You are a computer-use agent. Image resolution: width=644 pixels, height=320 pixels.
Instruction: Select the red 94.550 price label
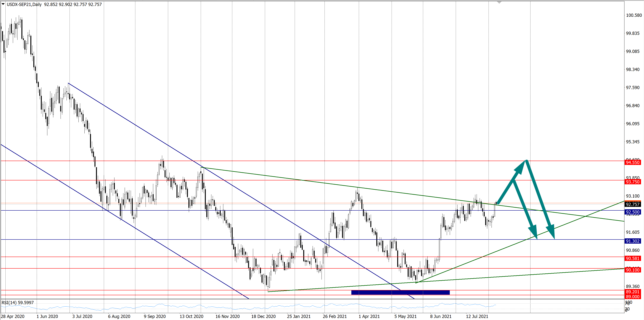[x=632, y=163]
